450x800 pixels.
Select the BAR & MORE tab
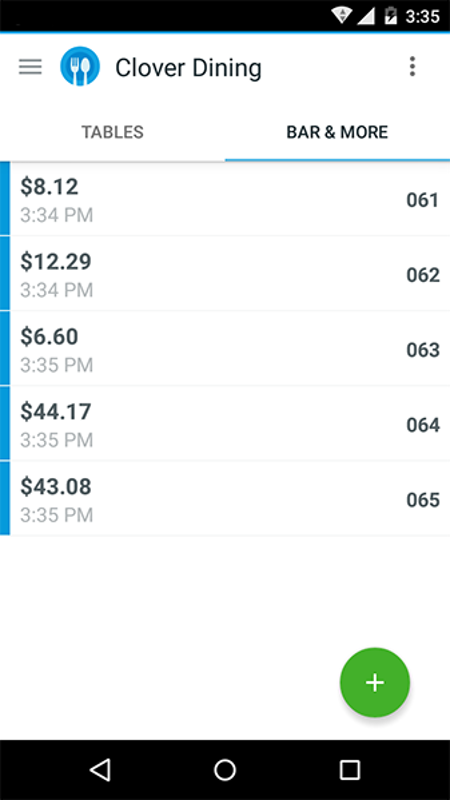pos(337,133)
